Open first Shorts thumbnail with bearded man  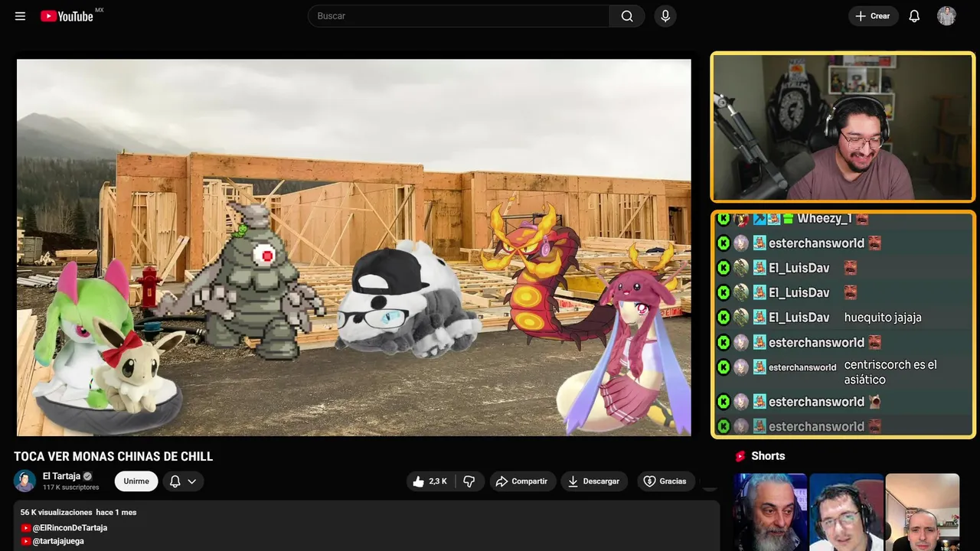[x=770, y=512]
